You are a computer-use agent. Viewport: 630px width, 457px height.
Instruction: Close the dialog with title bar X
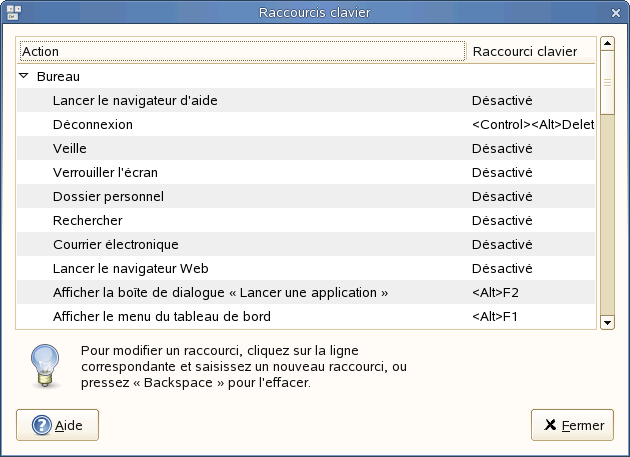(x=617, y=12)
